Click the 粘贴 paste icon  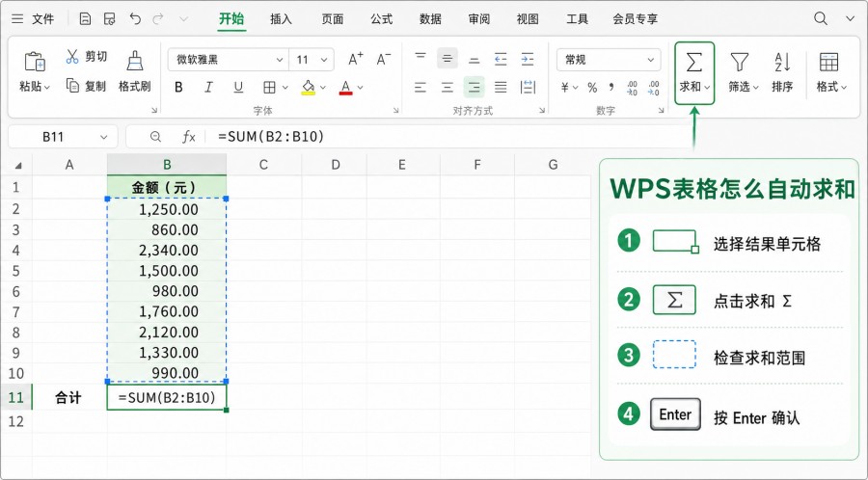[x=35, y=62]
